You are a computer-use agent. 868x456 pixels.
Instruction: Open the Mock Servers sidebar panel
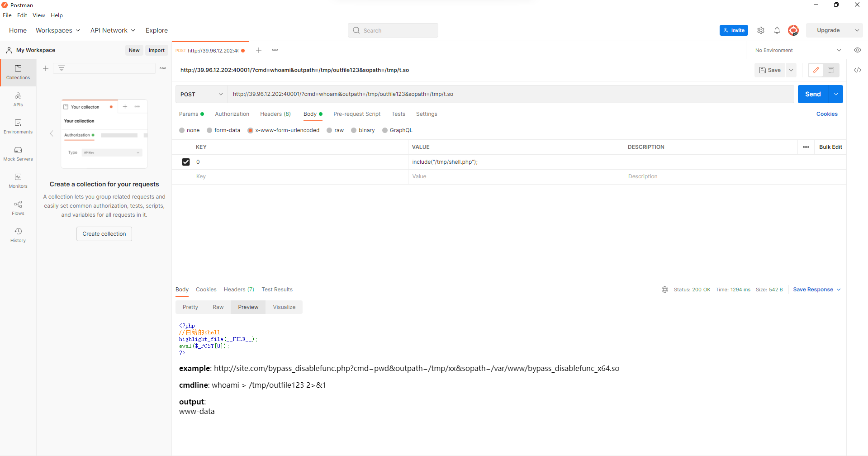click(x=18, y=154)
